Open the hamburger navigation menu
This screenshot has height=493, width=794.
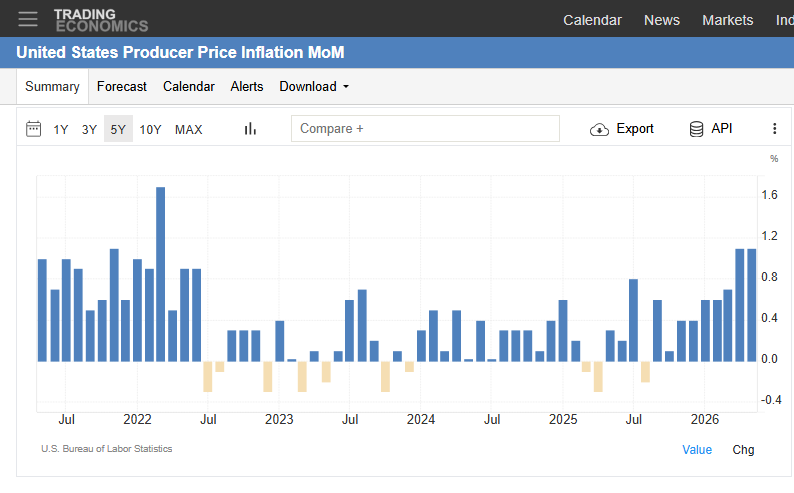28,19
